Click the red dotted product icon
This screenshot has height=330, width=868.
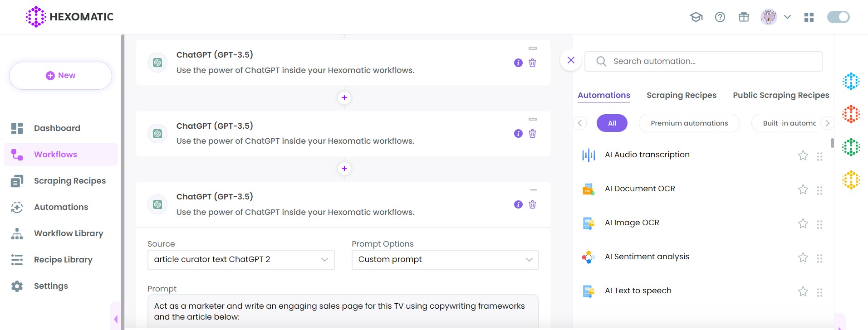[x=851, y=114]
